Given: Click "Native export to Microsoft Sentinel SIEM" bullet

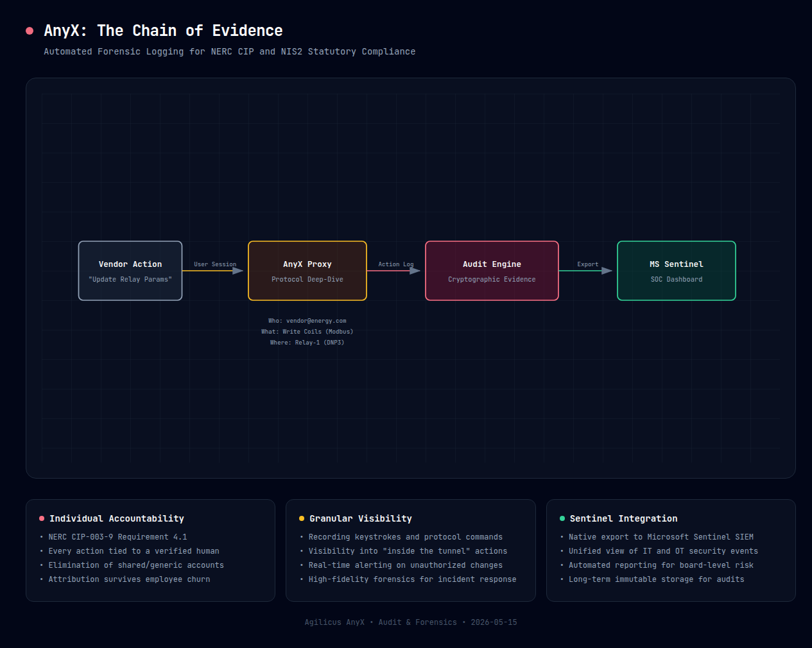Looking at the screenshot, I should pyautogui.click(x=661, y=537).
